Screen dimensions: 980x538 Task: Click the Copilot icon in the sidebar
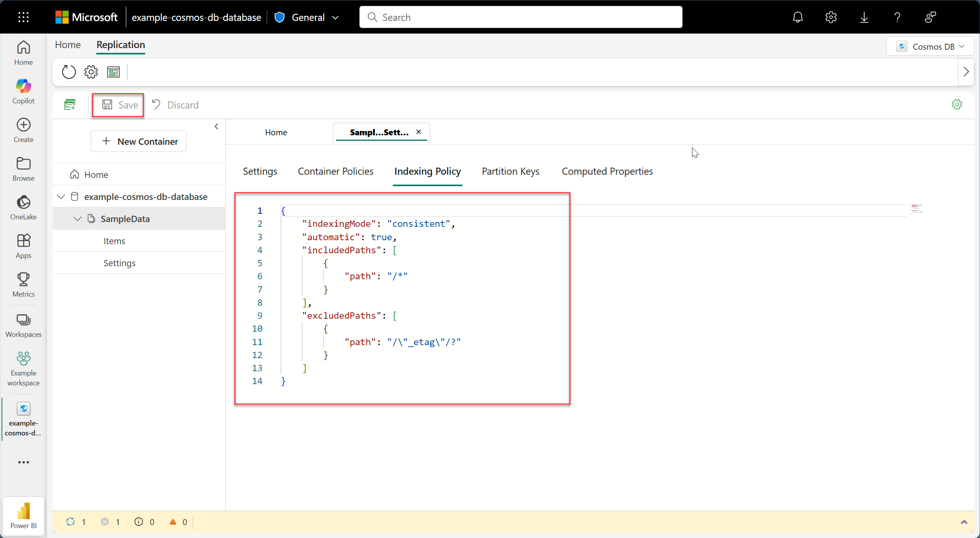coord(23,91)
